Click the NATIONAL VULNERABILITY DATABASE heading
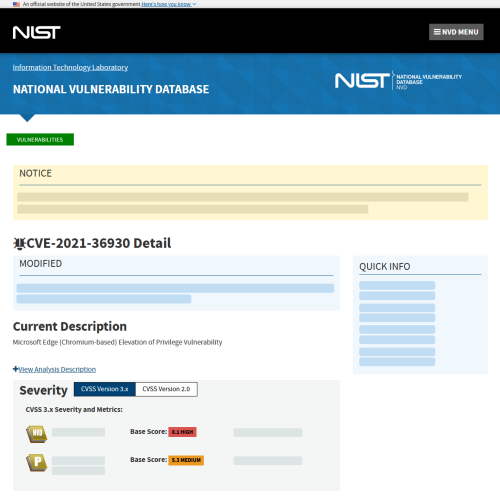Image resolution: width=500 pixels, height=500 pixels. [111, 89]
